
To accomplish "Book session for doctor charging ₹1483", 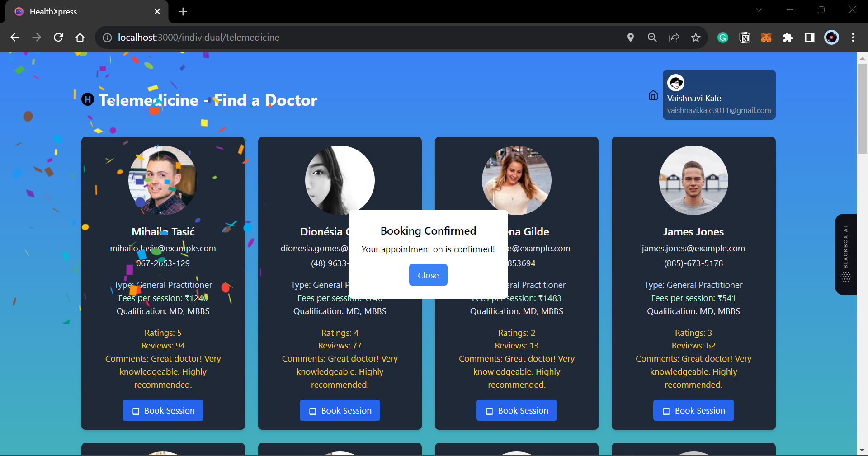I will (x=517, y=410).
